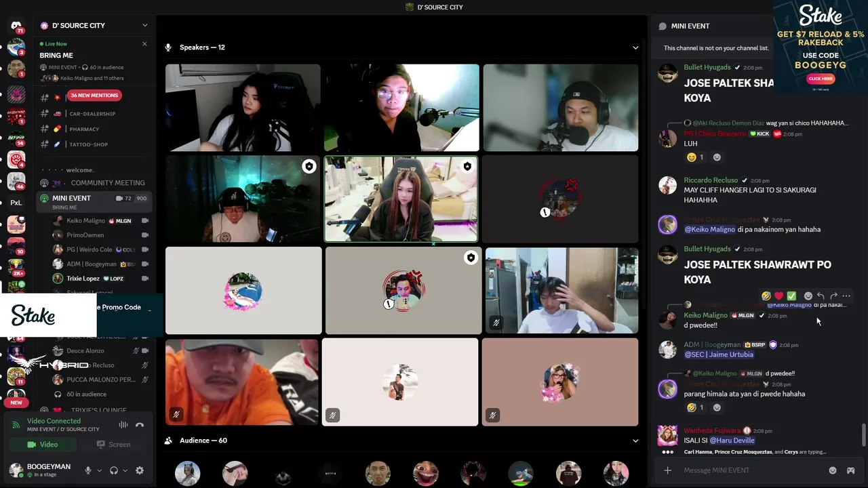Click connection signal icon by Video Connected

tap(16, 425)
